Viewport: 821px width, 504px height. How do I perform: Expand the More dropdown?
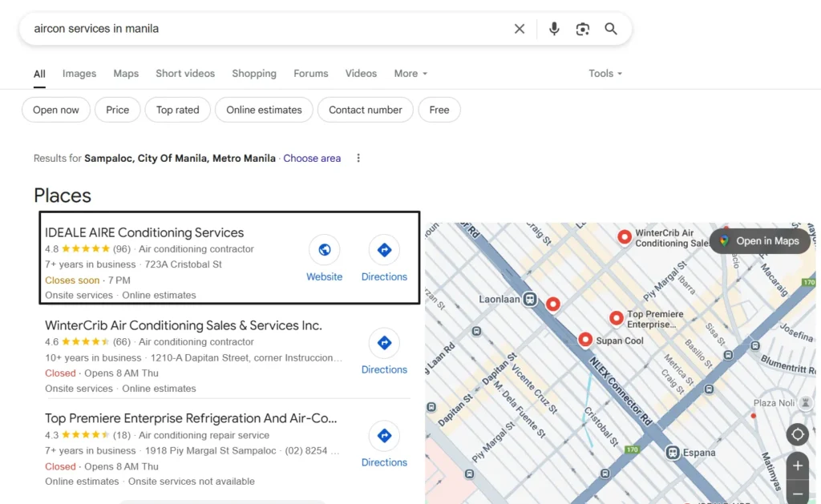pos(410,73)
